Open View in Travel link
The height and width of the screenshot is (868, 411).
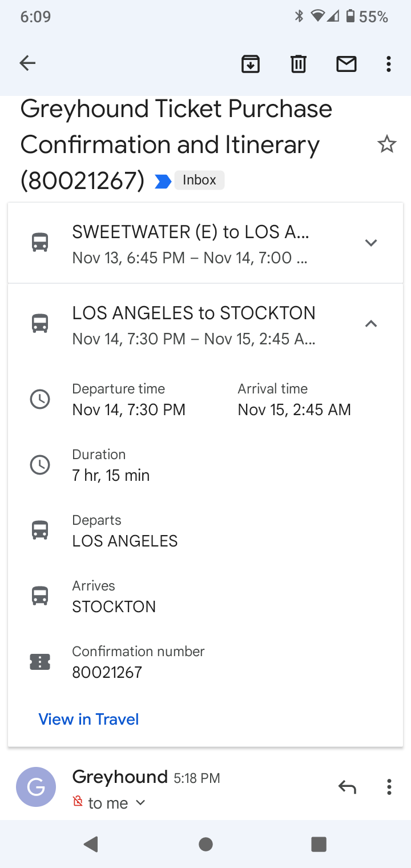(88, 719)
